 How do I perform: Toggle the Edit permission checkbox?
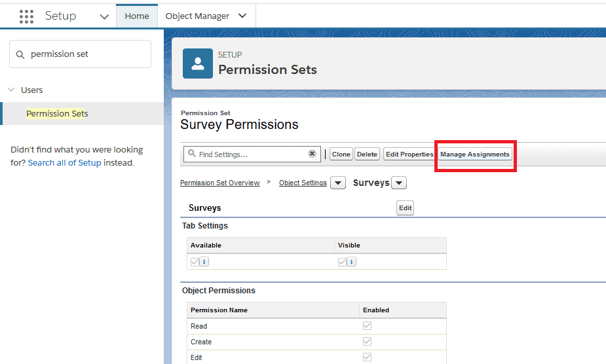(x=367, y=357)
